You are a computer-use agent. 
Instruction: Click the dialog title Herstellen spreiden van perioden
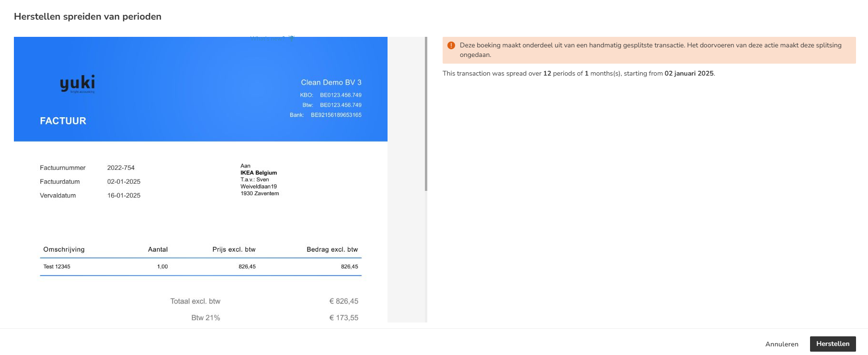[88, 17]
